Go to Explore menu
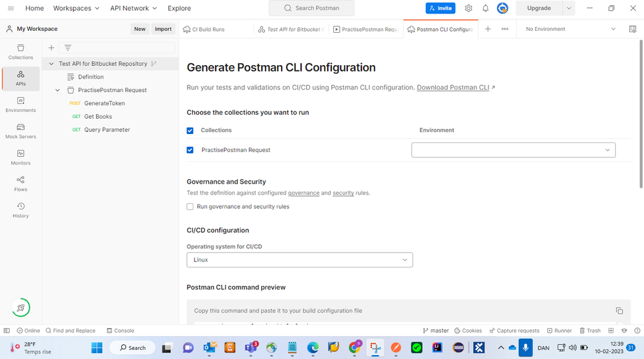Viewport: 644px width, 359px height. pyautogui.click(x=179, y=8)
